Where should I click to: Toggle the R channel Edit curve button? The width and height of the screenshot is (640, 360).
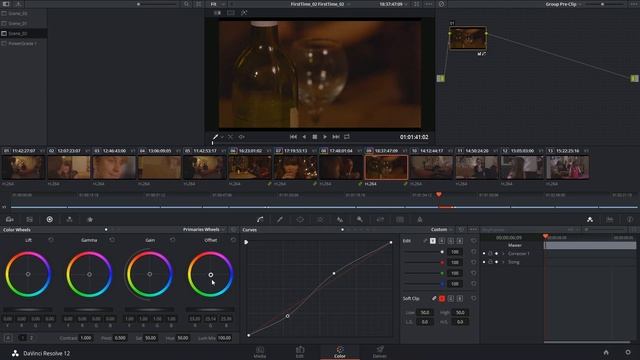click(442, 241)
